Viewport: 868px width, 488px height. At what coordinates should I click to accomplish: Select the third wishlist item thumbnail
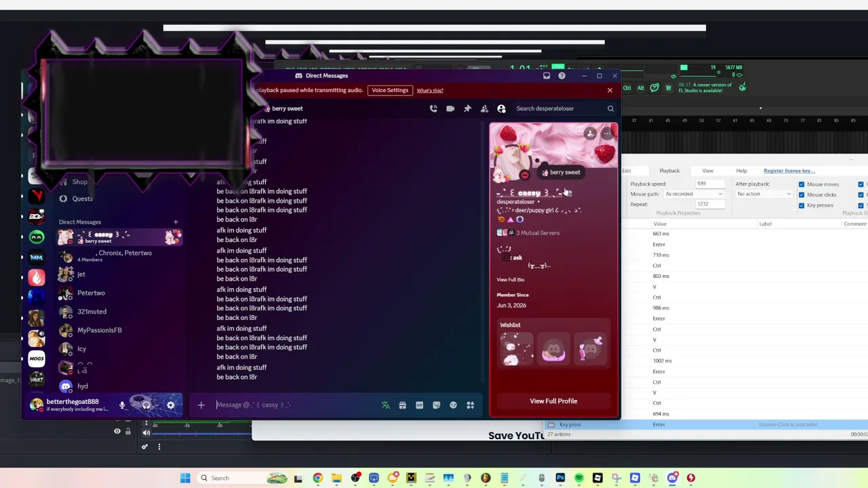(590, 349)
